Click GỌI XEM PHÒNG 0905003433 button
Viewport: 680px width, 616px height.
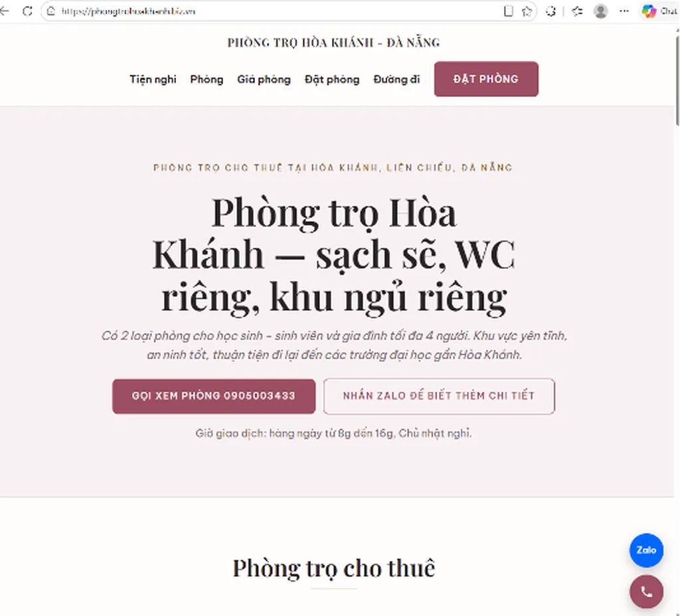214,396
